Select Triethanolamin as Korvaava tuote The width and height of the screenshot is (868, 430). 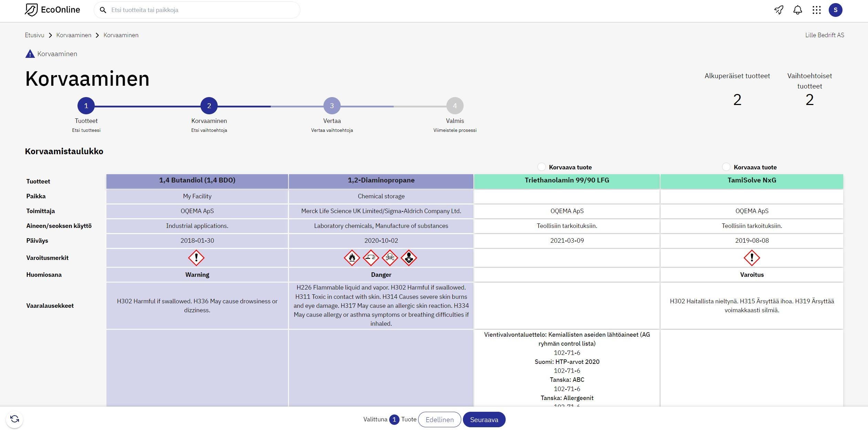tap(541, 167)
